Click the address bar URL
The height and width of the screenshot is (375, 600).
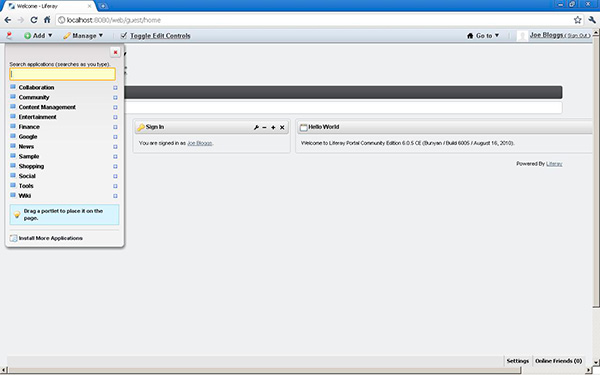point(114,20)
